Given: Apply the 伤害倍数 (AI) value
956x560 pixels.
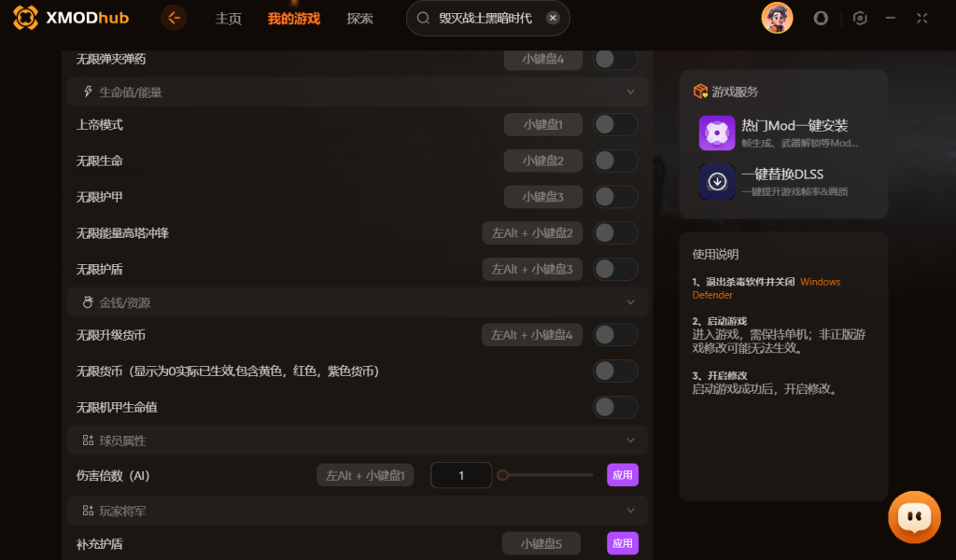Looking at the screenshot, I should (x=623, y=475).
